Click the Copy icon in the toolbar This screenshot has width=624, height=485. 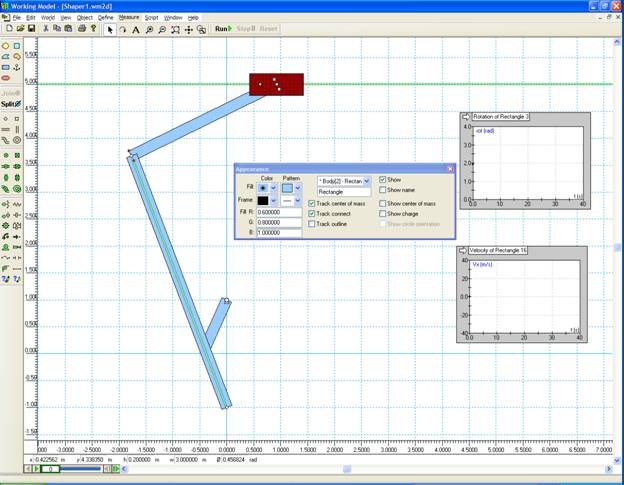pyautogui.click(x=57, y=29)
